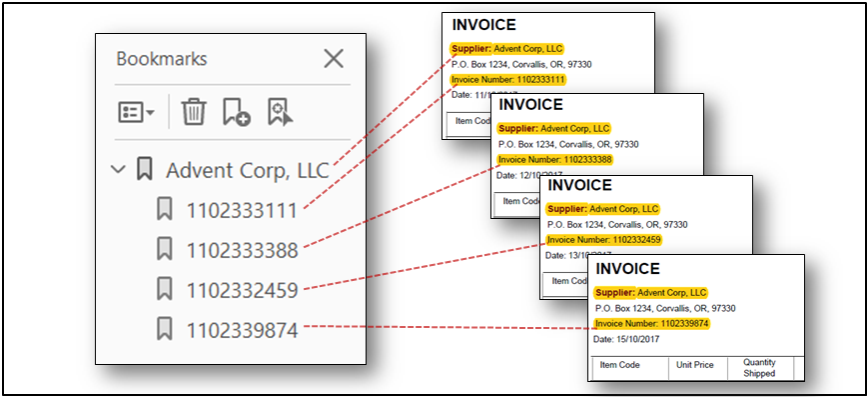Click Invoice Number: 1102333388 highlighted text
The image size is (868, 397).
[555, 160]
